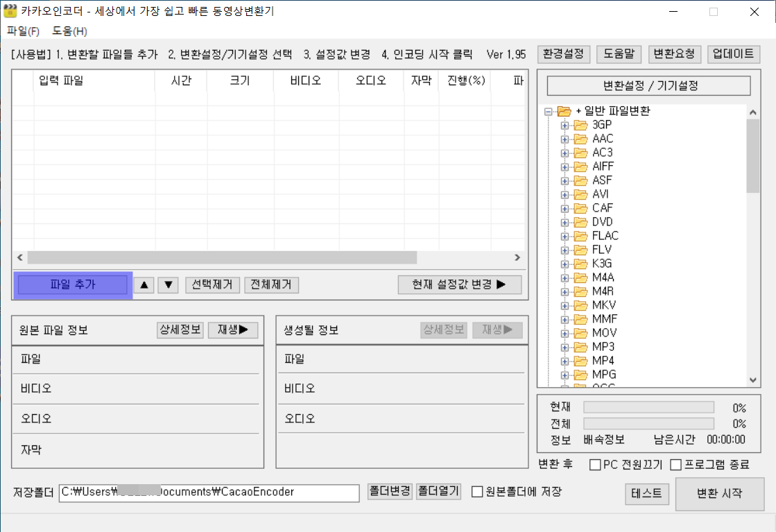Click the FLAC folder icon

[x=580, y=236]
